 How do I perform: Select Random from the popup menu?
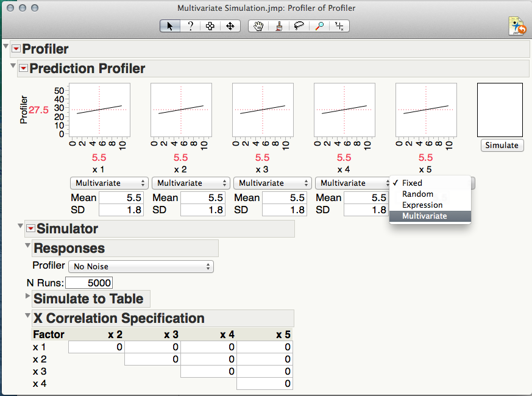pyautogui.click(x=417, y=194)
